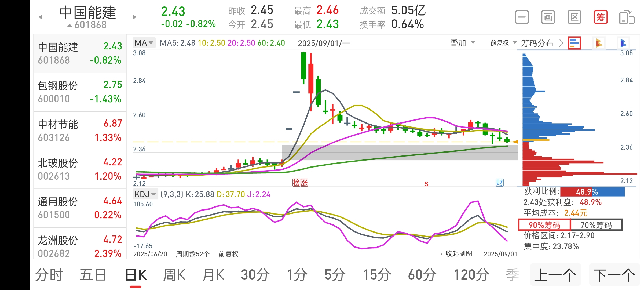
Task: Click the minus collapse icon in top toolbar
Action: [522, 17]
